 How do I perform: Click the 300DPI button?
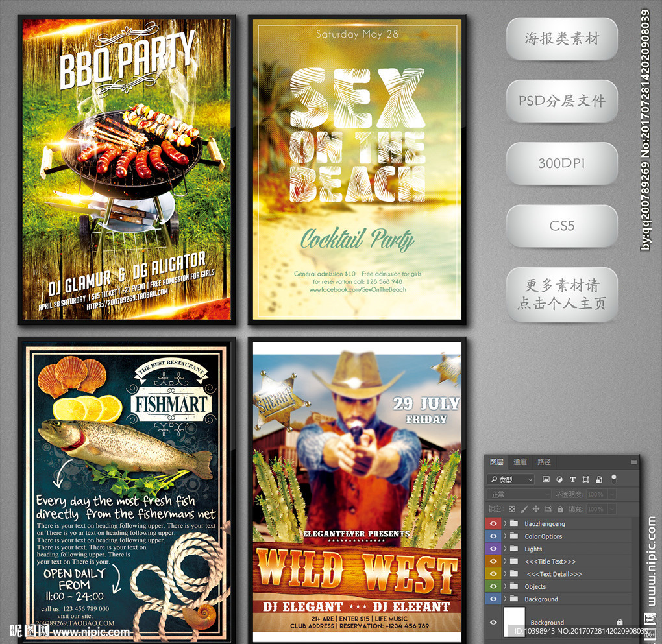pos(562,163)
